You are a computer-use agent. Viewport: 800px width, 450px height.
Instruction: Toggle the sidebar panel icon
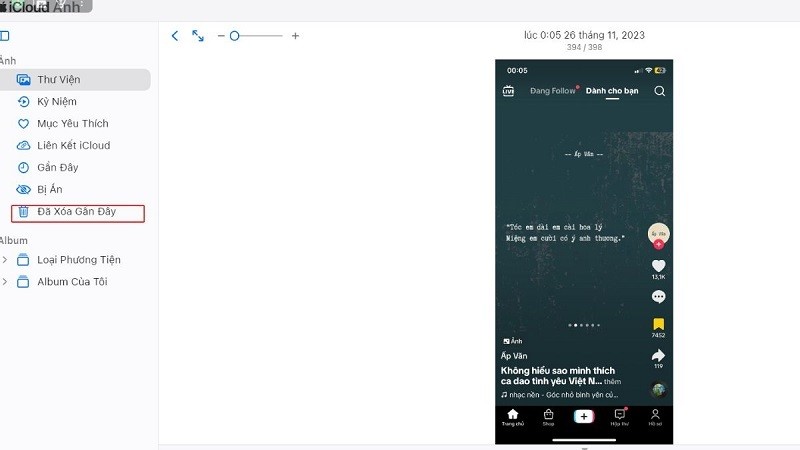pyautogui.click(x=5, y=36)
